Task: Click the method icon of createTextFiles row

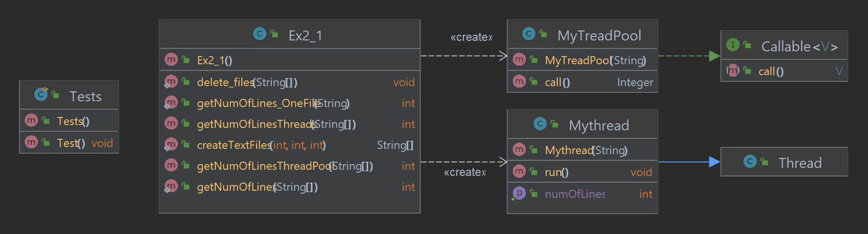Action: pyautogui.click(x=171, y=144)
